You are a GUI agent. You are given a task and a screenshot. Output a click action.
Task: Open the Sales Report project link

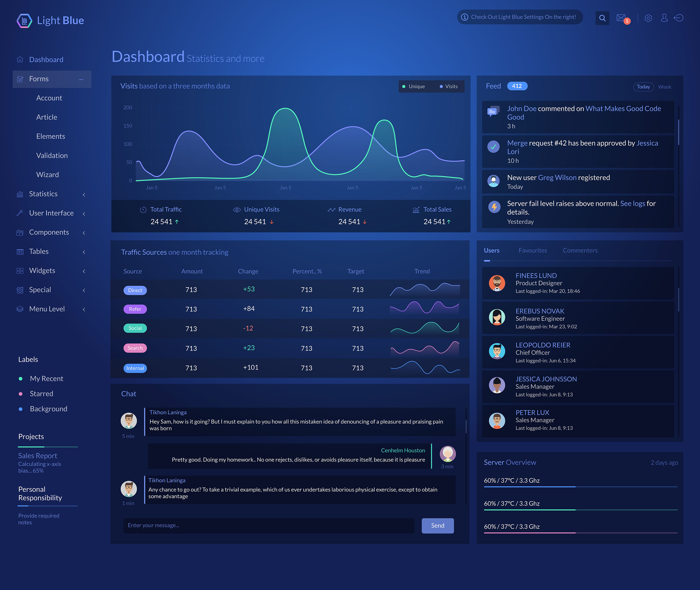click(x=38, y=456)
